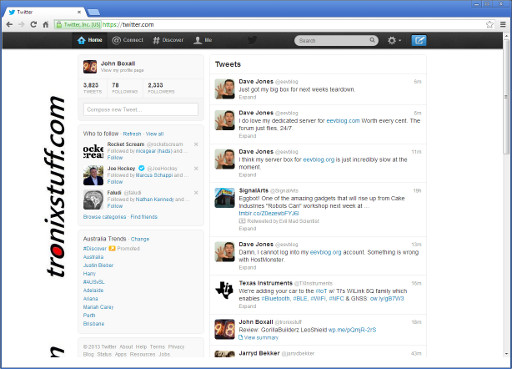Expand the big box teardown tweet
512x369 pixels.
(247, 97)
